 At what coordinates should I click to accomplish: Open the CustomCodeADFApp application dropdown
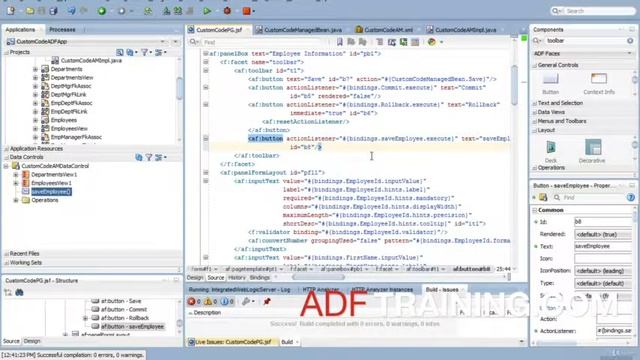point(163,42)
